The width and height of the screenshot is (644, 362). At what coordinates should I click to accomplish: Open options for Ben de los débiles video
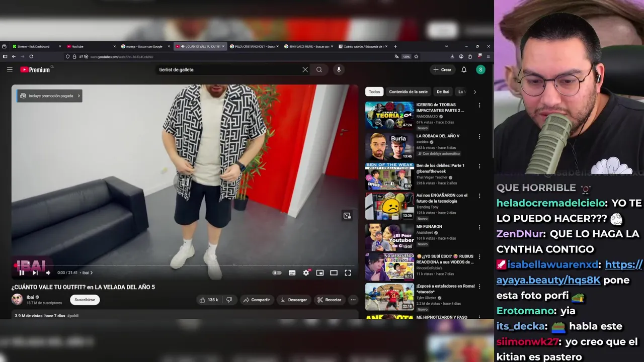tap(479, 166)
